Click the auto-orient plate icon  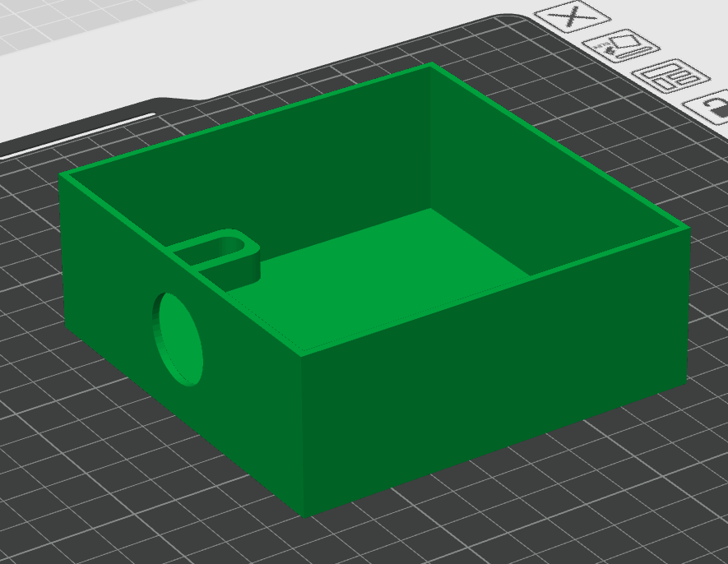623,45
